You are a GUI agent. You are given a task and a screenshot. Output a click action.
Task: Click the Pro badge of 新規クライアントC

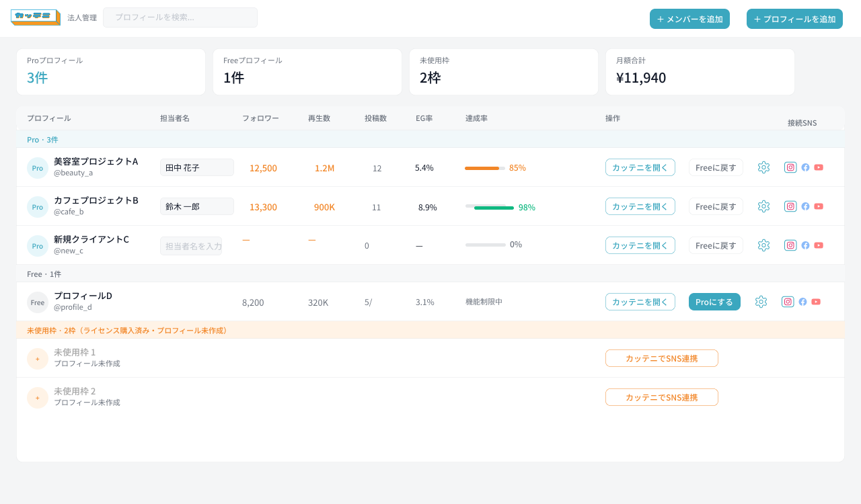pos(38,246)
